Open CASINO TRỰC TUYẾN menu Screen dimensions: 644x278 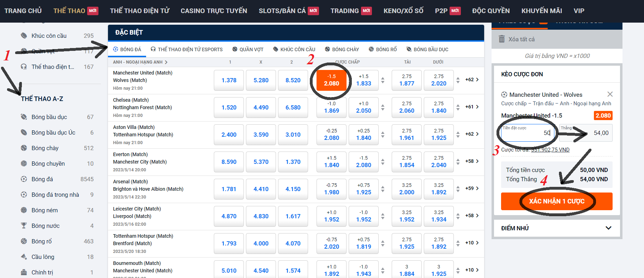coord(214,11)
